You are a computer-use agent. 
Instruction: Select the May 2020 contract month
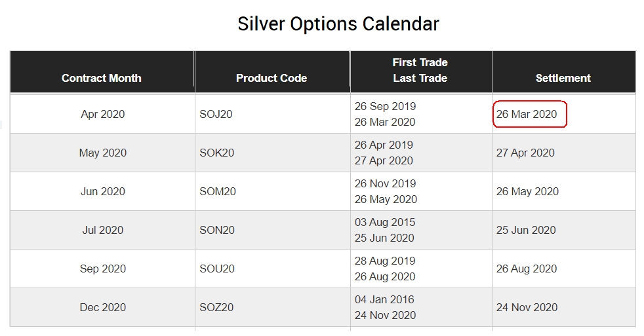click(x=103, y=153)
